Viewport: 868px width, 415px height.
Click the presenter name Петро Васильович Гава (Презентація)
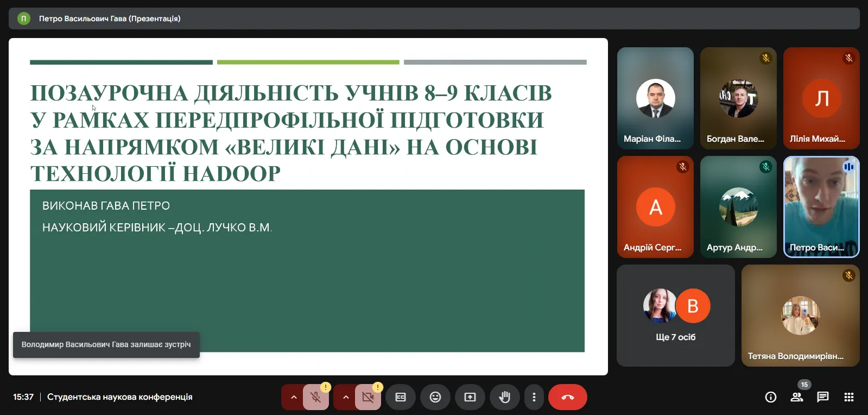coord(110,18)
